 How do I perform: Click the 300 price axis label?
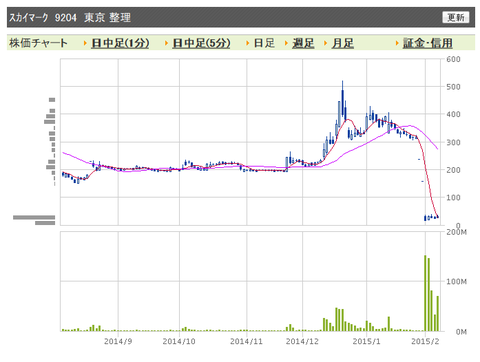[453, 142]
